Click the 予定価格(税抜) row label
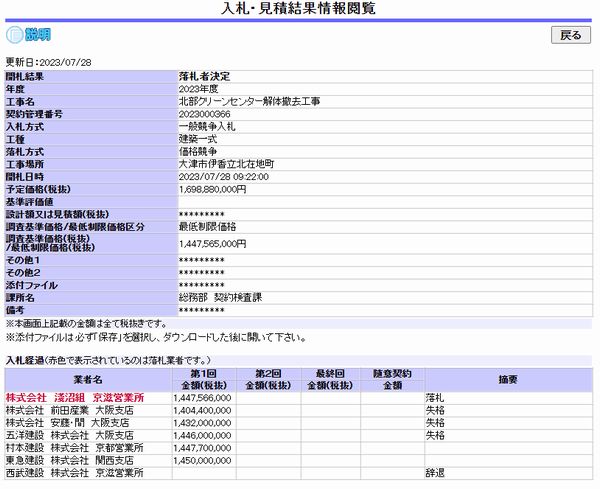Viewport: 600px width, 489px height. click(38, 190)
